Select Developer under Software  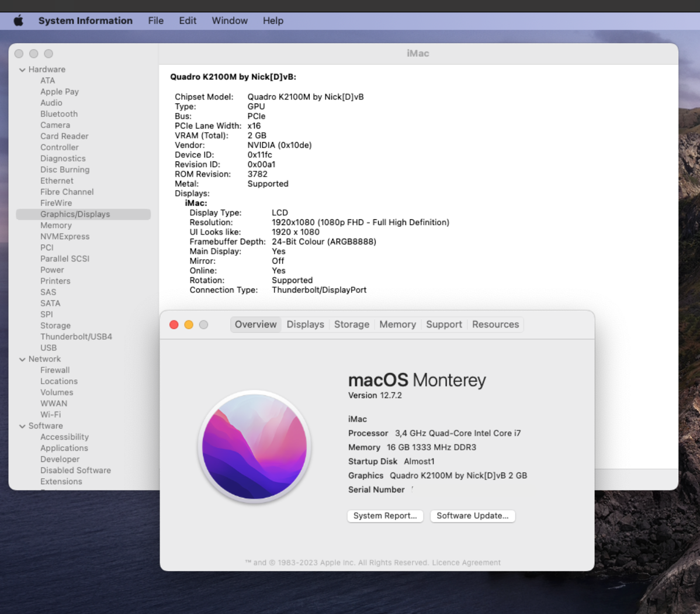[x=60, y=460]
